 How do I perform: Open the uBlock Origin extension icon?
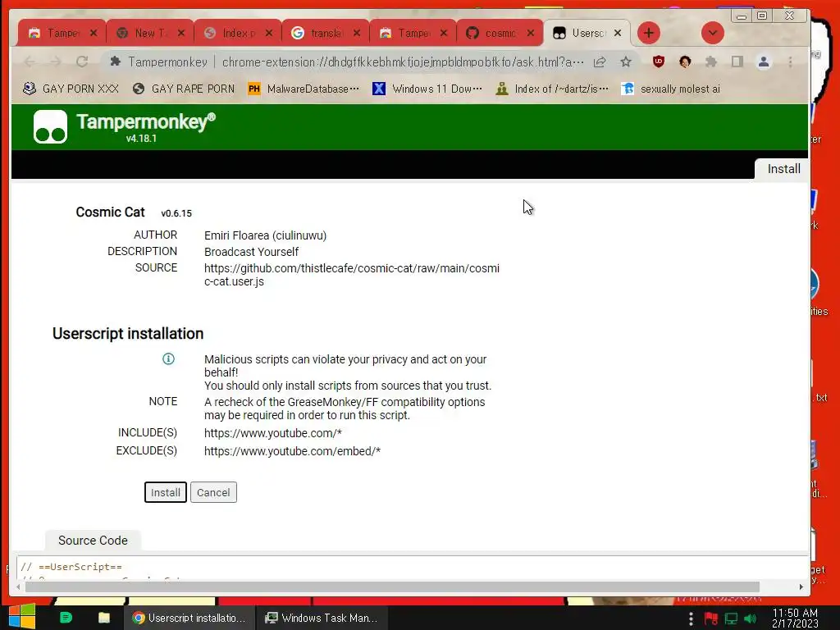[659, 62]
